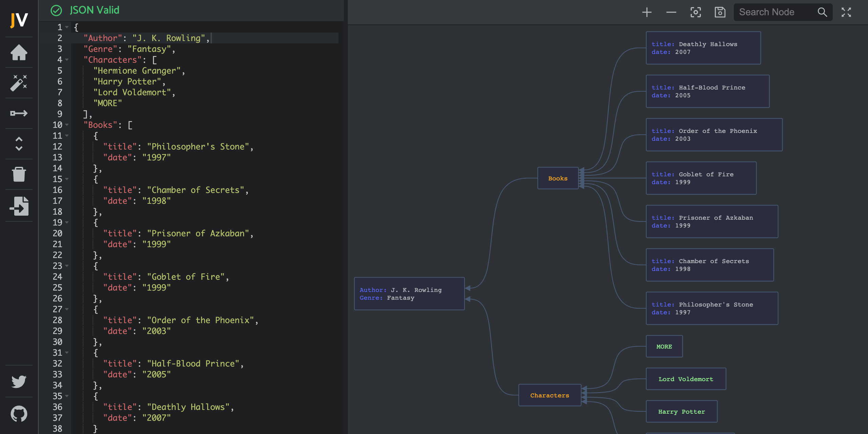Screen dimensions: 868x434
Task: Zoom out of graph with minus icon
Action: pos(671,12)
